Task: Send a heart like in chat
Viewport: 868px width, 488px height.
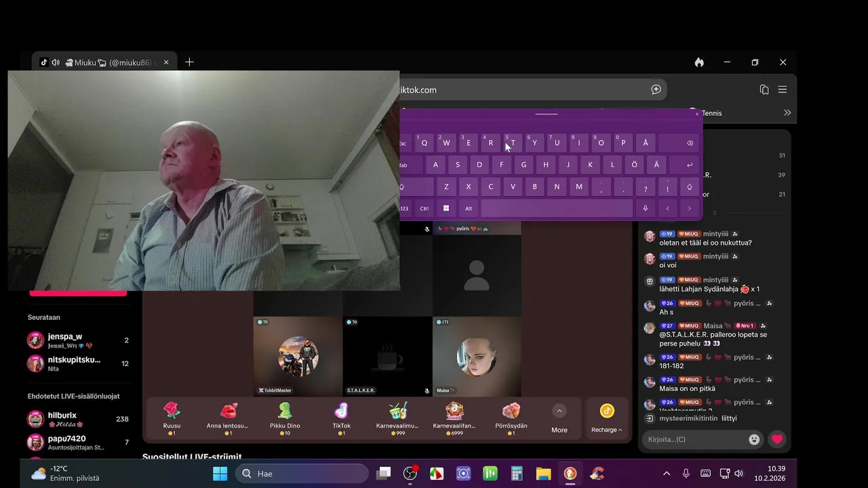Action: [777, 439]
